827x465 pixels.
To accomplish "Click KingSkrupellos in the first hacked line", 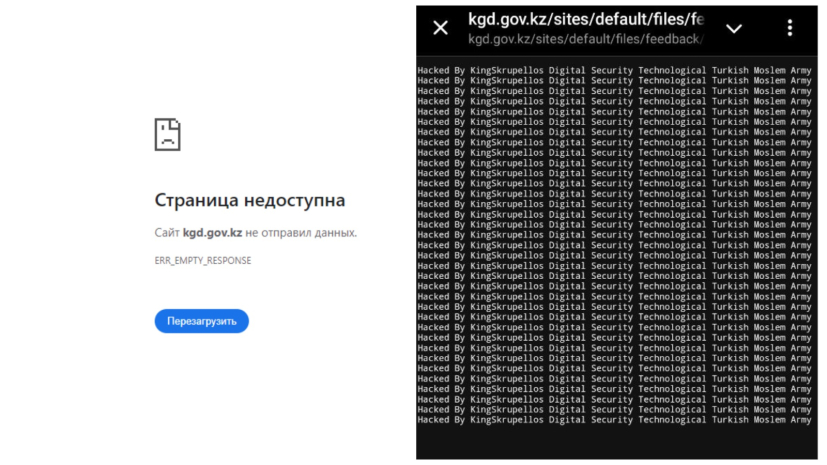I will 507,70.
